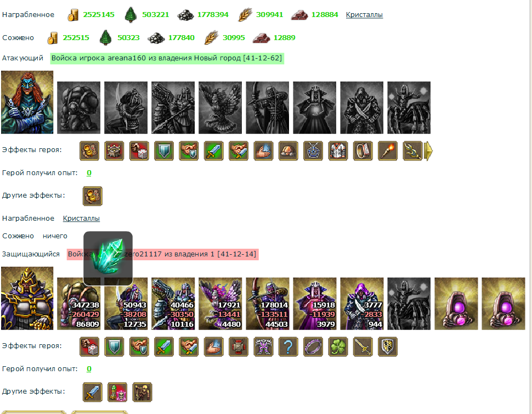This screenshot has width=532, height=414.
Task: Open Кристаллы link under attacker section
Action: (81, 219)
